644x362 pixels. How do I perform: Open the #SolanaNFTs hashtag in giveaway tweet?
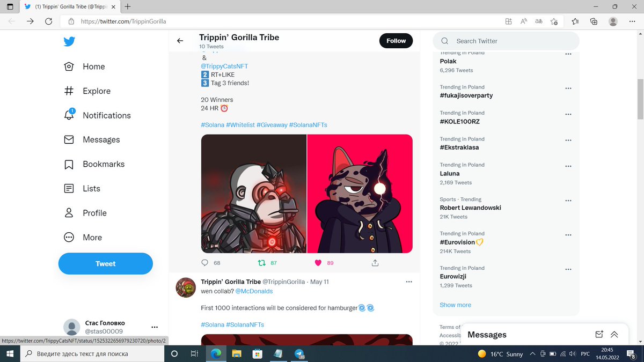coord(308,124)
